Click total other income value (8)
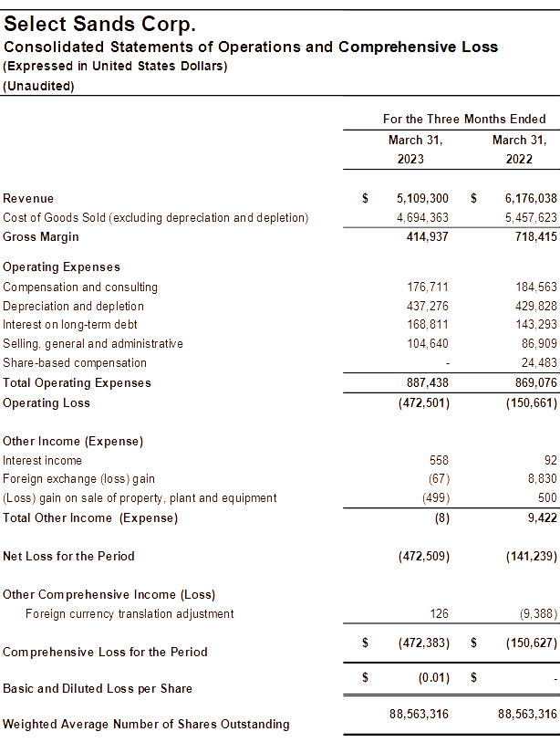Viewport: 560px width, 742px height. tap(442, 518)
